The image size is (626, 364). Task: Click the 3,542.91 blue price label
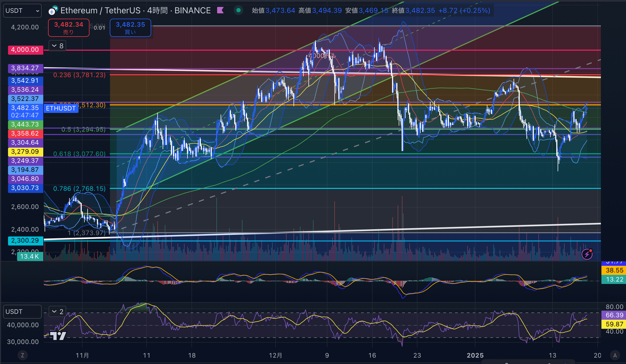tap(25, 81)
